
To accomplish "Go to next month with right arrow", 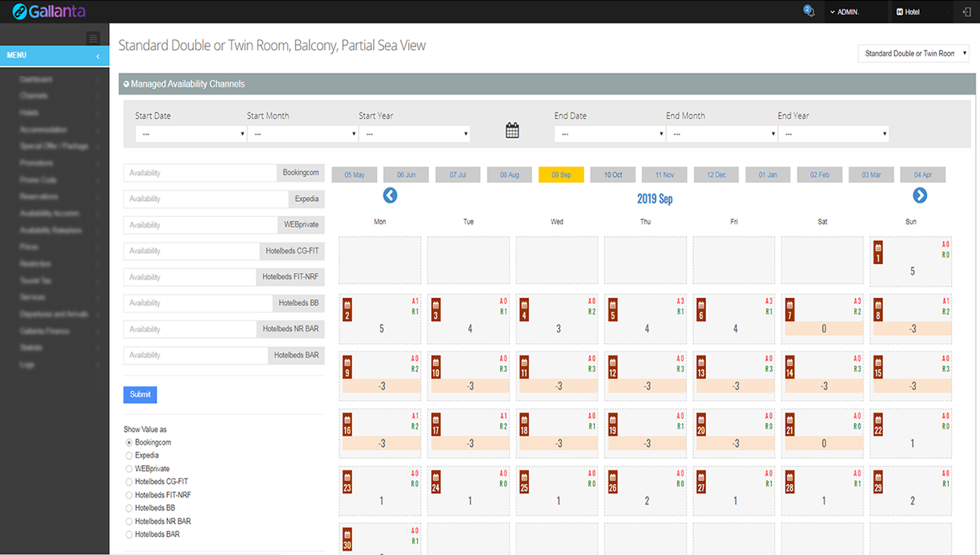I will point(919,196).
